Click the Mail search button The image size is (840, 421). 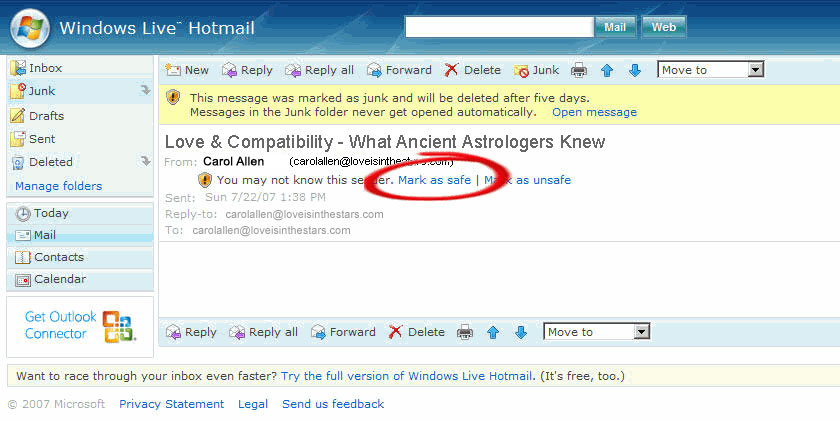615,27
